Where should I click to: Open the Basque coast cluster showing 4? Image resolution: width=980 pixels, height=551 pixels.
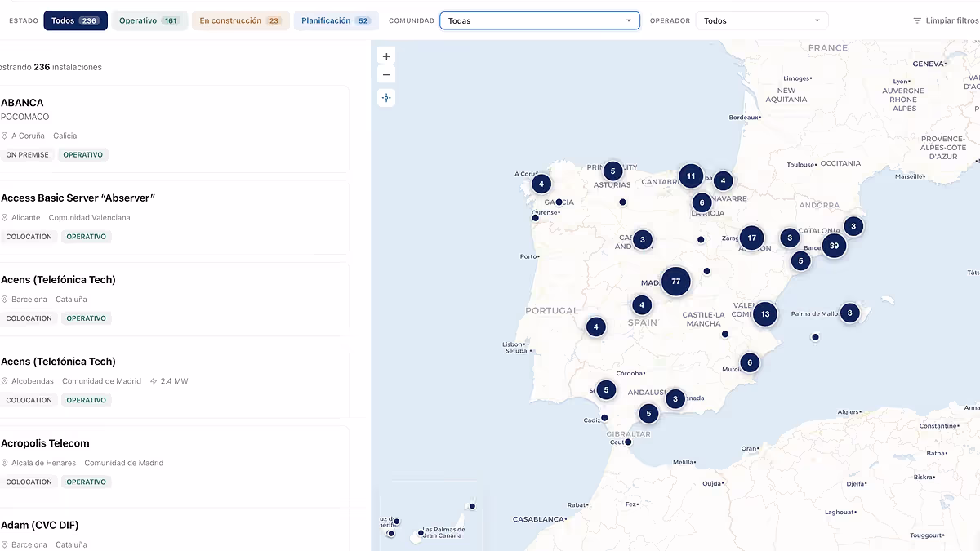click(x=723, y=181)
